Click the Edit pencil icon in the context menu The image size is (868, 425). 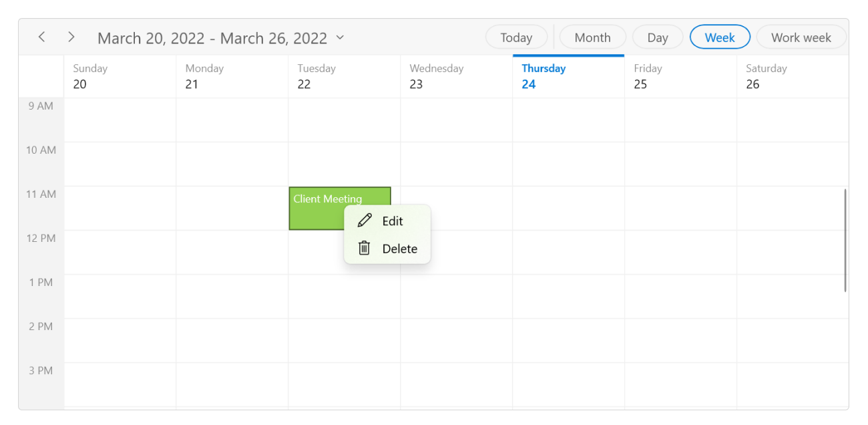click(x=364, y=221)
